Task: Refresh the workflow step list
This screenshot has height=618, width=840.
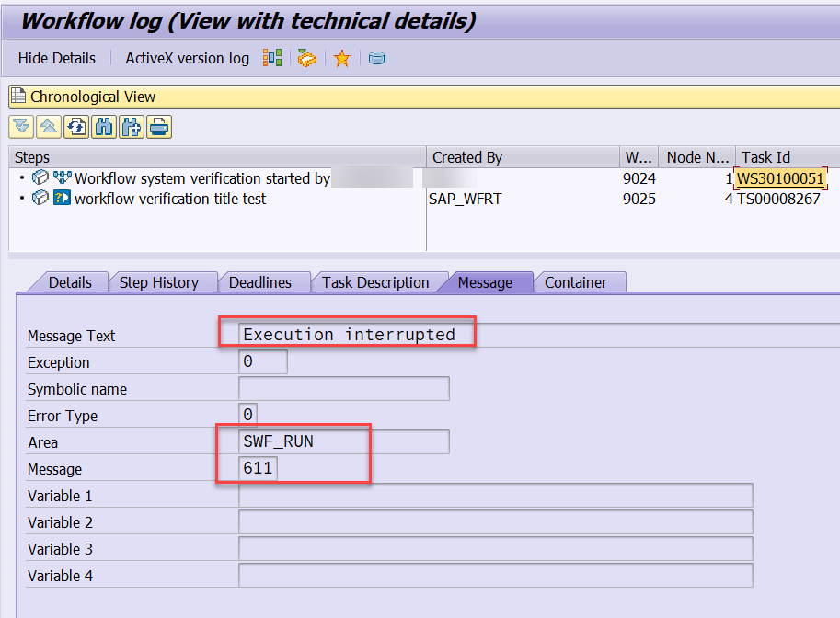Action: pyautogui.click(x=76, y=127)
